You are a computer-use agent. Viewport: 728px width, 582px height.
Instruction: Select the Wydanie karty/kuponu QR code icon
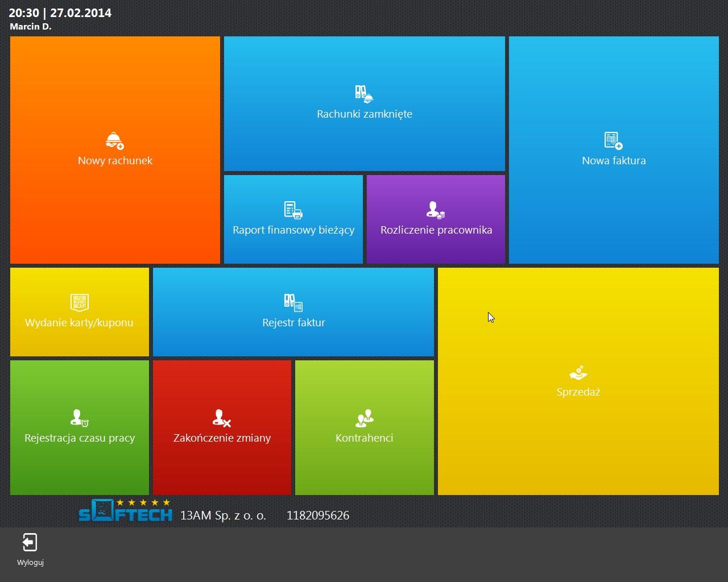click(x=80, y=302)
